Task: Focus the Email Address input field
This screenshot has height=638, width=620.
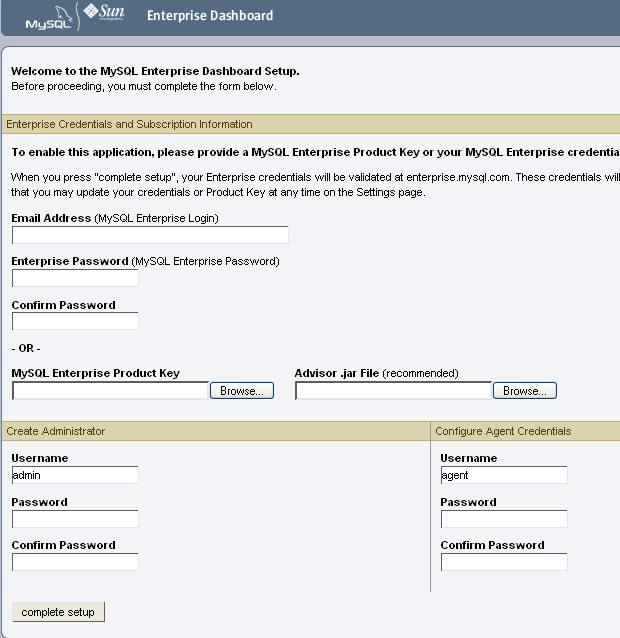Action: tap(150, 235)
